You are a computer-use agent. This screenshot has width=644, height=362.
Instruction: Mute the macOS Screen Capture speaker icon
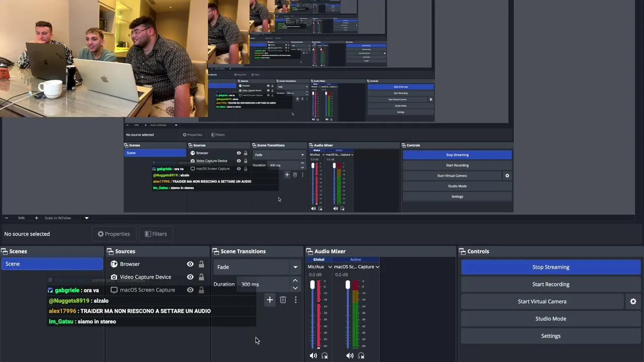coord(350,356)
